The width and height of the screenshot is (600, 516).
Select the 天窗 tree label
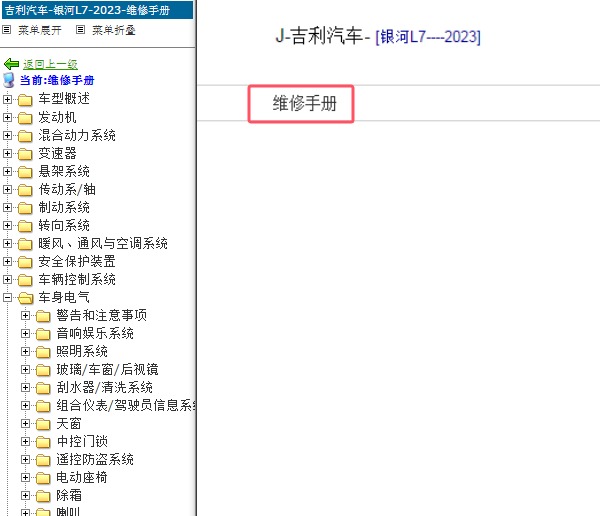point(69,423)
